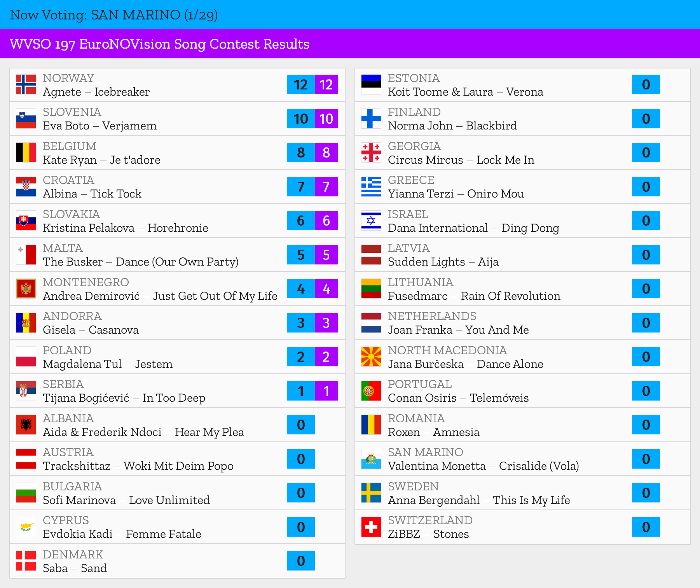Click the Norway flag icon
The width and height of the screenshot is (700, 588).
(26, 84)
